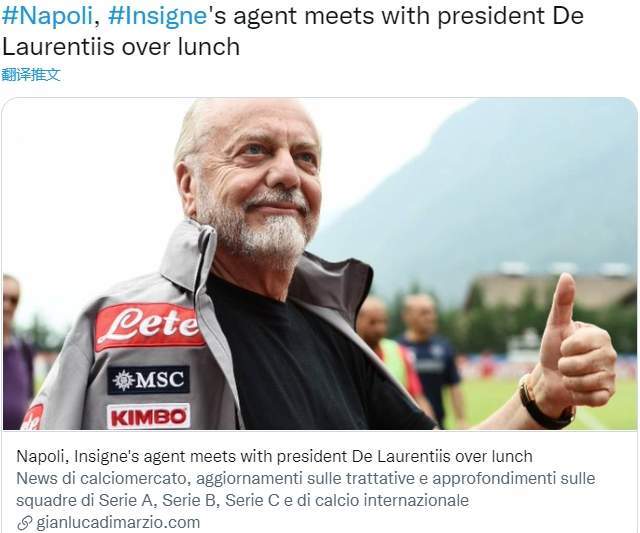
Task: Click the chain link icon beside gianlucadimarzio.com
Action: [x=24, y=523]
